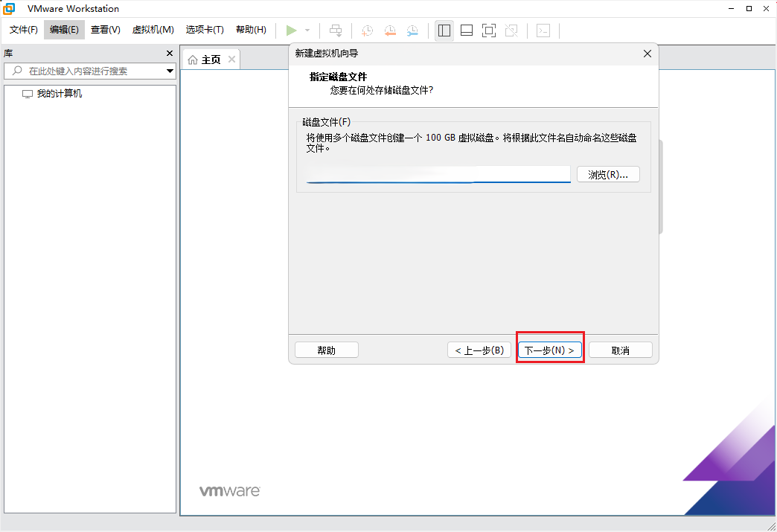Click the 您要在何处存储磁盘文件? text

tap(382, 90)
